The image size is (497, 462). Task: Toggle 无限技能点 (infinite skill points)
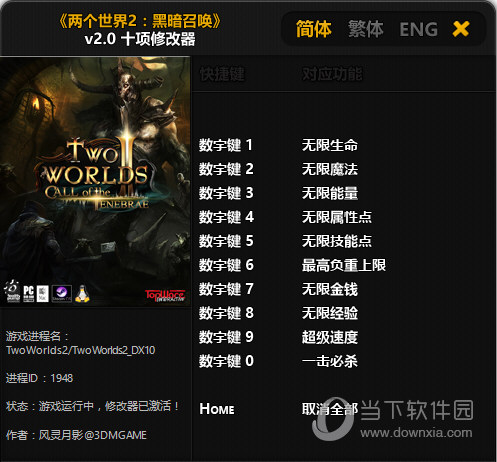[x=337, y=241]
